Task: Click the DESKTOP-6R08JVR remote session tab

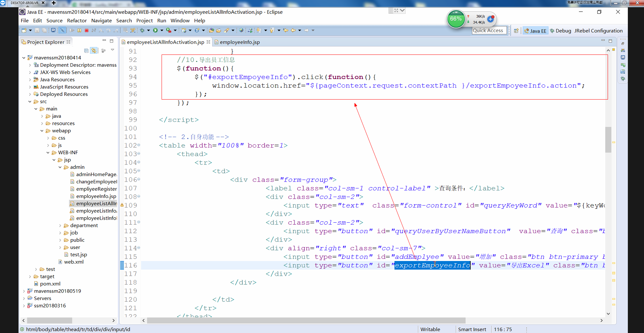Action: tap(24, 3)
